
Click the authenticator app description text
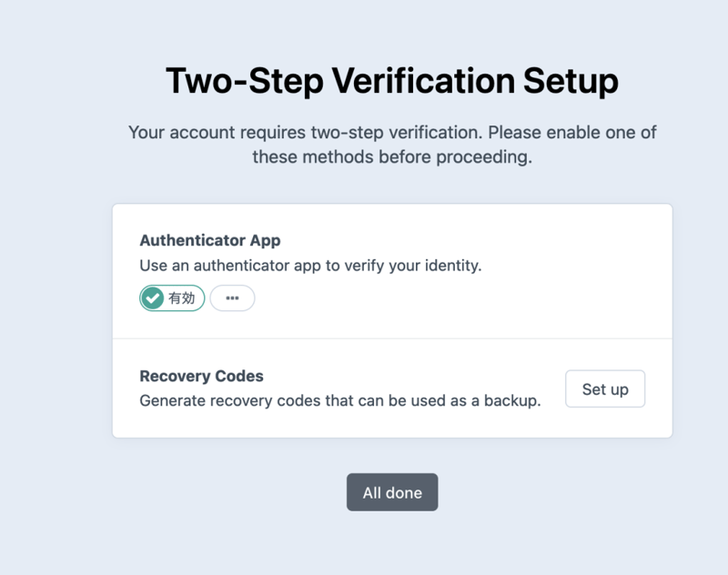point(310,267)
